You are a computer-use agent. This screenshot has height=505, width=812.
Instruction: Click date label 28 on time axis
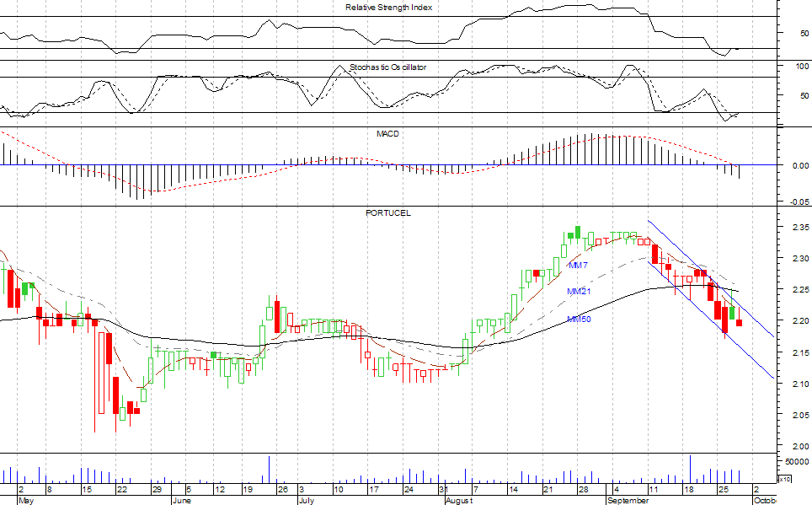coord(583,490)
